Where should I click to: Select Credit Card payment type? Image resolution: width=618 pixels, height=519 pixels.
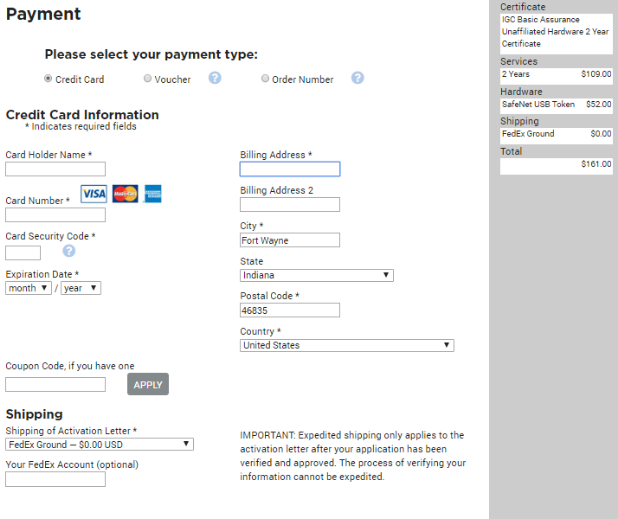[x=48, y=78]
